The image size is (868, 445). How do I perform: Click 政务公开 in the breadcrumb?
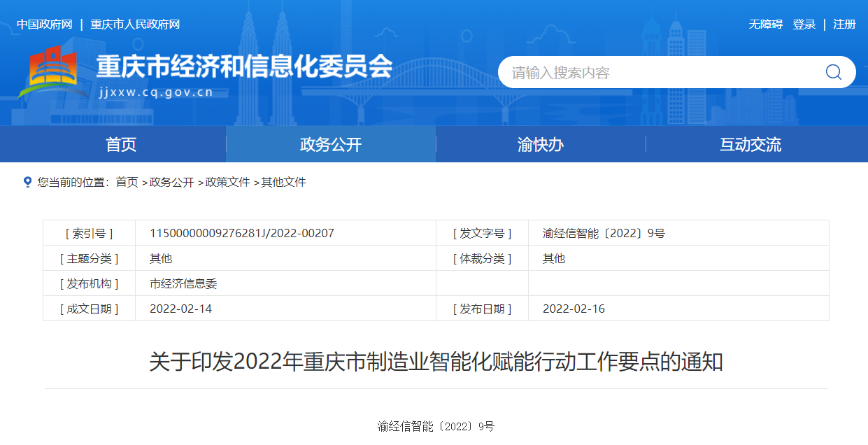pyautogui.click(x=171, y=182)
